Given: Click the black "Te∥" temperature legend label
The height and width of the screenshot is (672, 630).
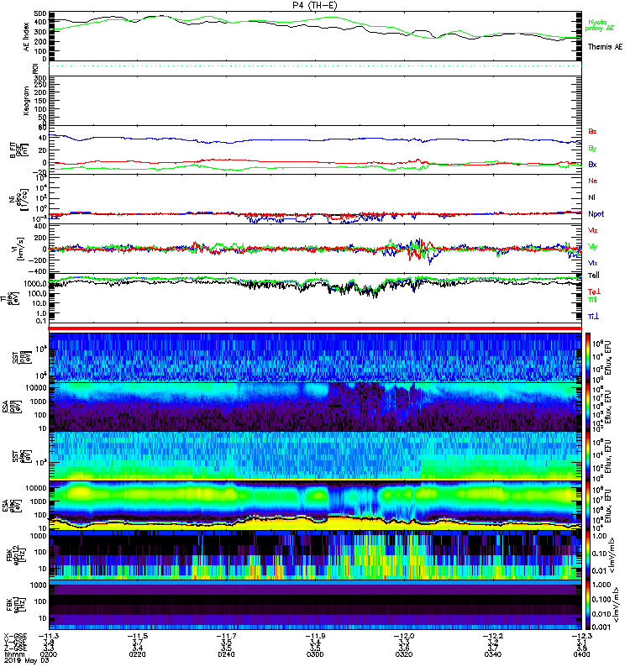Looking at the screenshot, I should 594,276.
